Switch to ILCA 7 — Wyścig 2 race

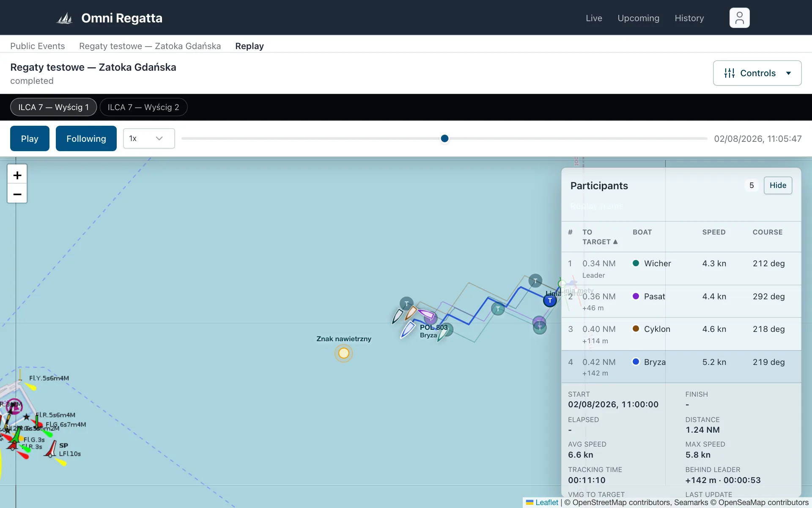pos(143,107)
